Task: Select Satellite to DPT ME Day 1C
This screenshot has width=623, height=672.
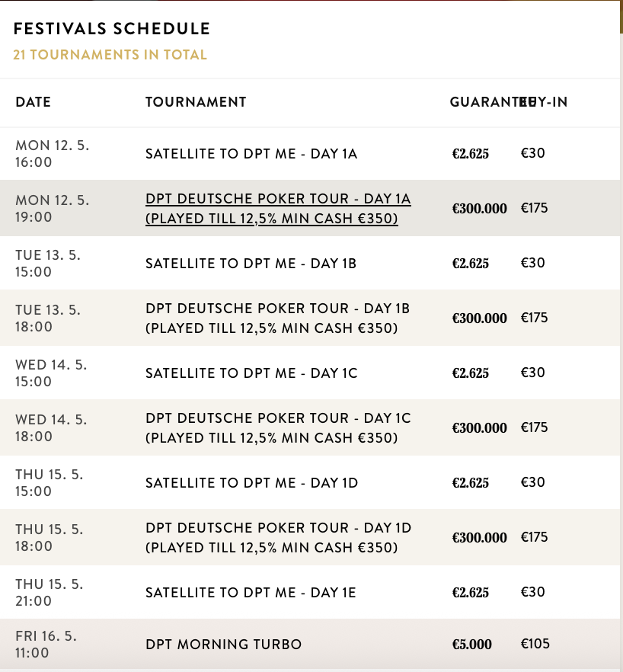Action: (251, 373)
